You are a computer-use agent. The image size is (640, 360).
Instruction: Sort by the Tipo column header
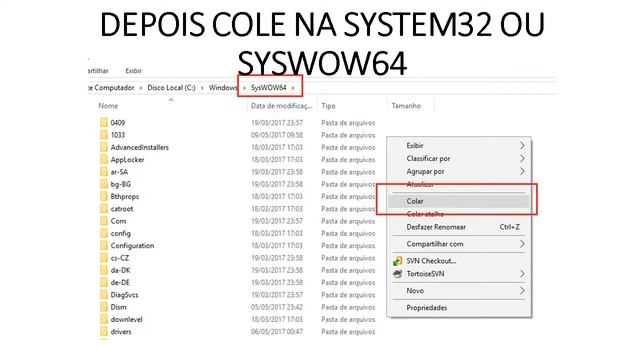click(328, 106)
